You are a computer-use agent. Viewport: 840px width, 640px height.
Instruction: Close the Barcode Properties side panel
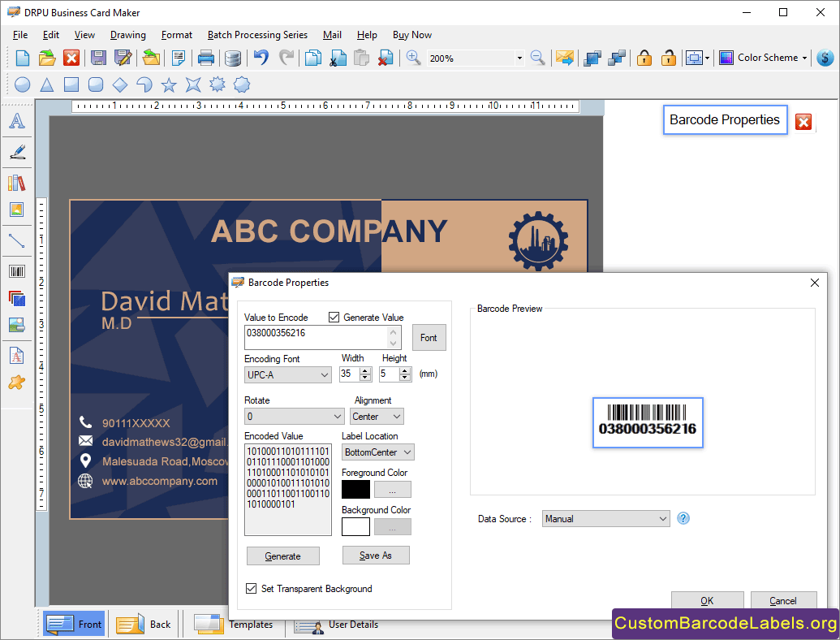pyautogui.click(x=803, y=122)
